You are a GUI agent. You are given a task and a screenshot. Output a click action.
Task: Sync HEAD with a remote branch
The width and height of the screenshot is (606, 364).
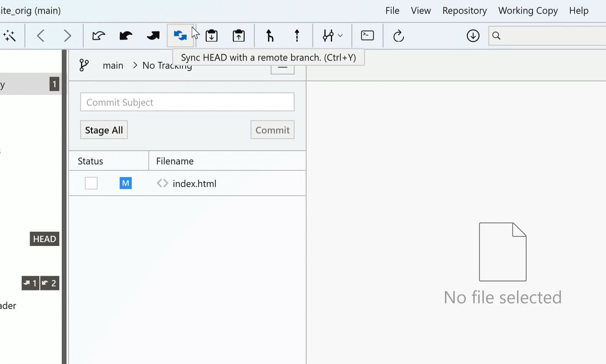click(x=180, y=36)
